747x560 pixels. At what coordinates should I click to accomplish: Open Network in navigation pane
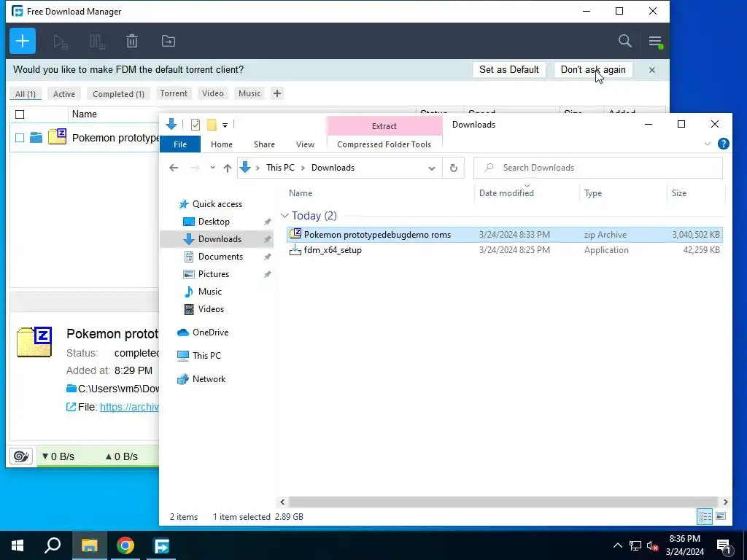[209, 379]
